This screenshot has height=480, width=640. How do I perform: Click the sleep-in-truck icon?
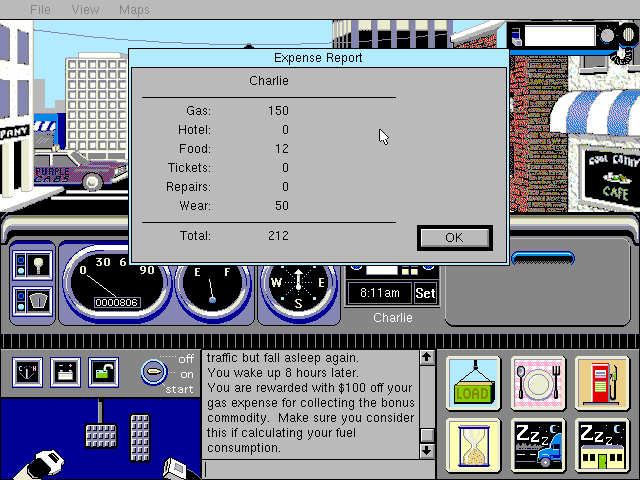pos(538,445)
